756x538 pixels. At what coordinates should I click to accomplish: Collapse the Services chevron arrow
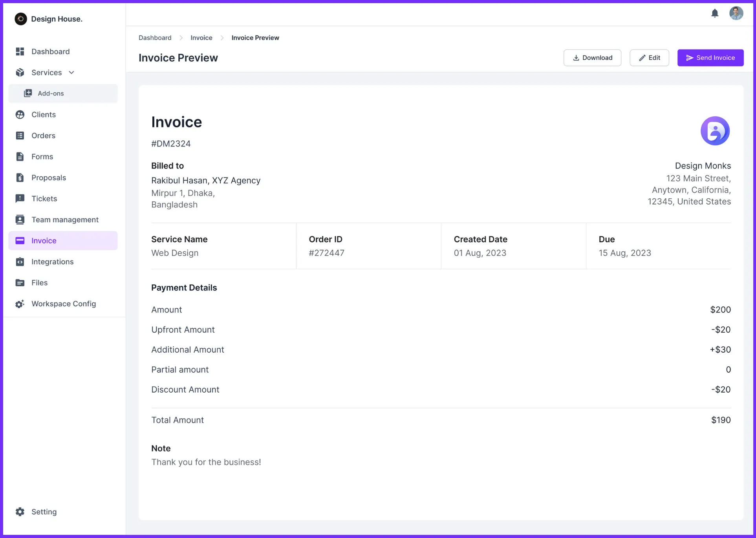pos(71,73)
